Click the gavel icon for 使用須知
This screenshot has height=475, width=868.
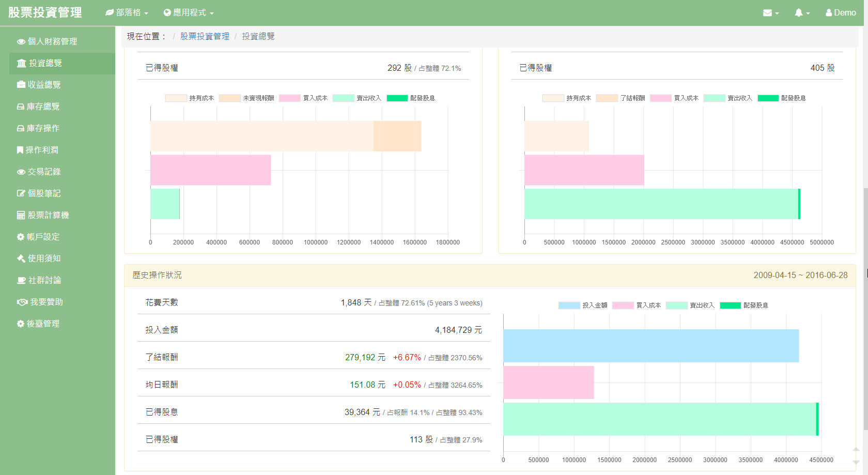pos(21,258)
